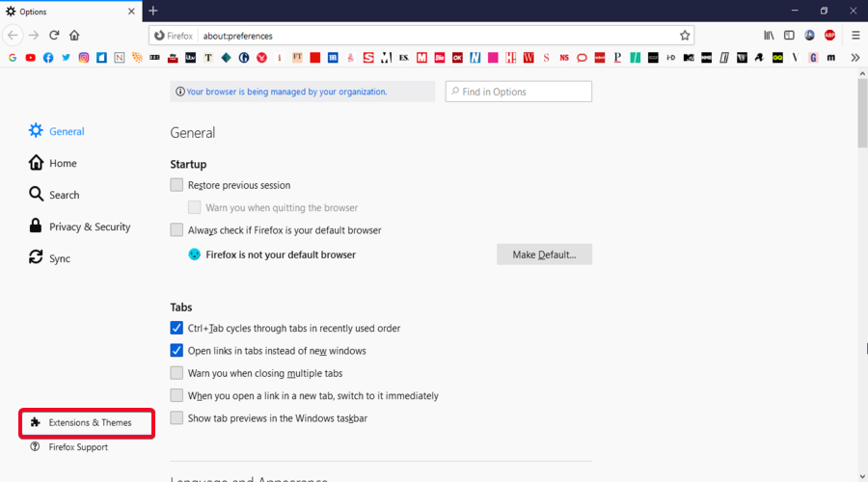868x482 pixels.
Task: Go to the Home page icon in toolbar
Action: click(74, 36)
